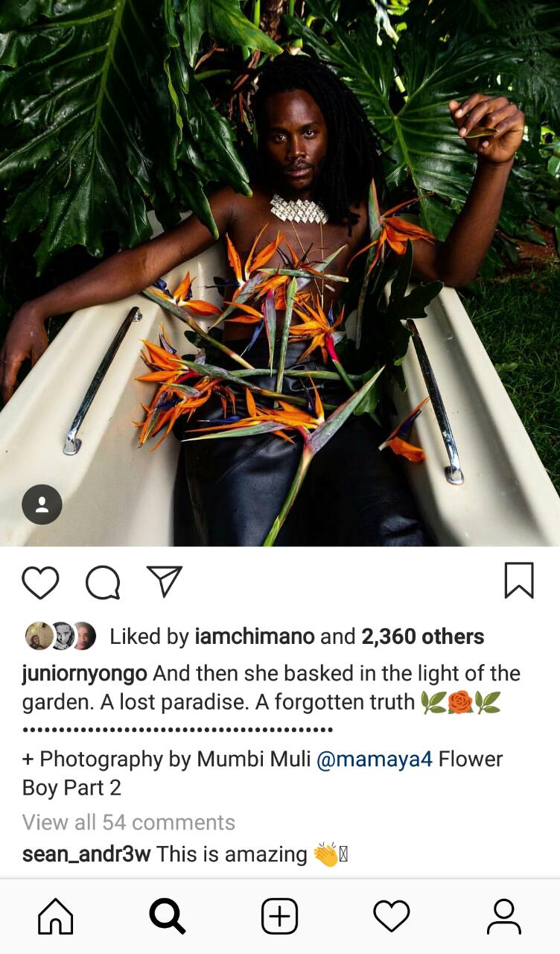Tap the bathtub flower photo
The image size is (560, 954).
280,273
